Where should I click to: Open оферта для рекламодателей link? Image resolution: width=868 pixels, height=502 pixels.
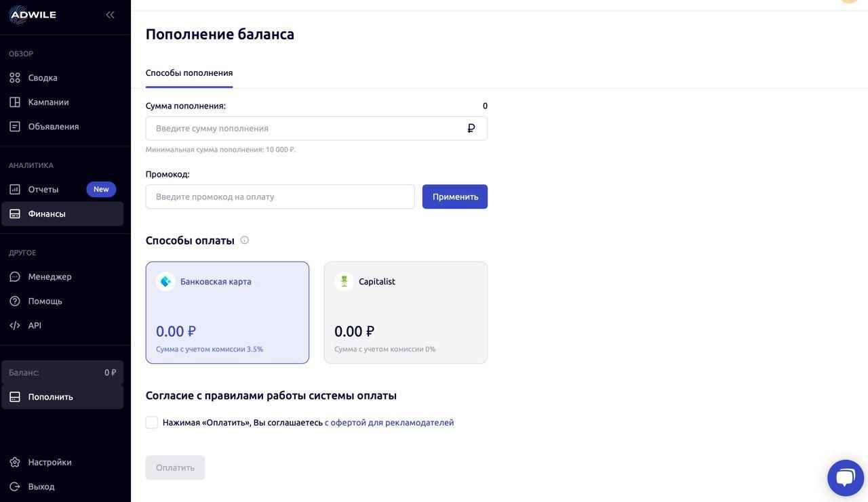tap(389, 423)
